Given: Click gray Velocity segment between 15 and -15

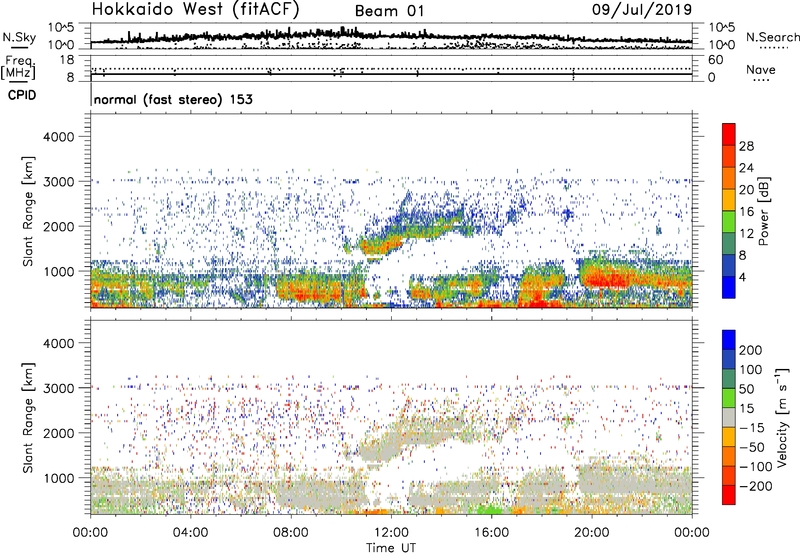Looking at the screenshot, I should (x=729, y=417).
